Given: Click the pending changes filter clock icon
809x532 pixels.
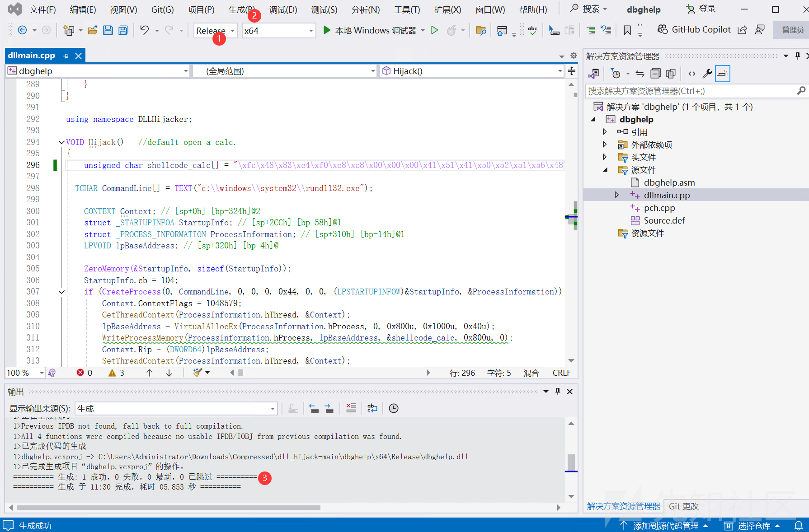Looking at the screenshot, I should point(616,74).
